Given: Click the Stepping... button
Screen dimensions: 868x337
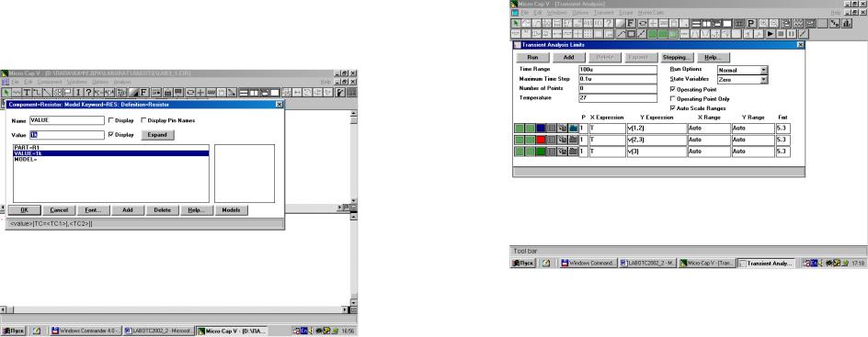Looking at the screenshot, I should [677, 57].
